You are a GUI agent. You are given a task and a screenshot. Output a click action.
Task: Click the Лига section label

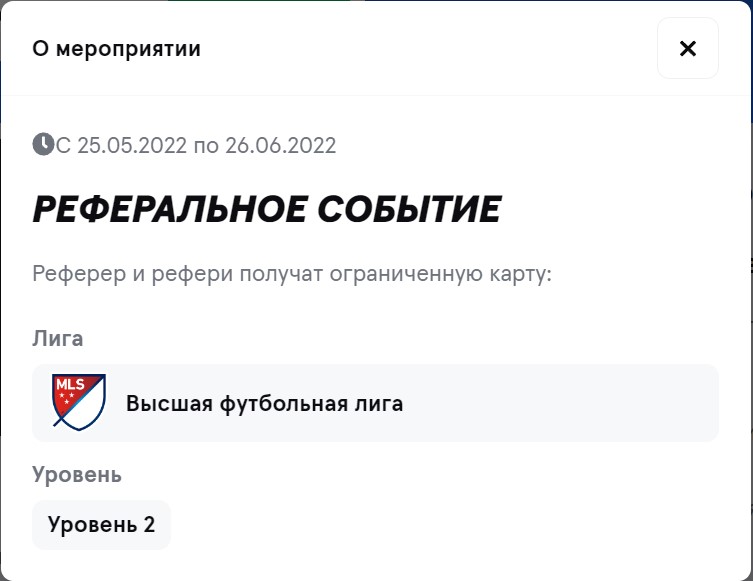click(58, 339)
